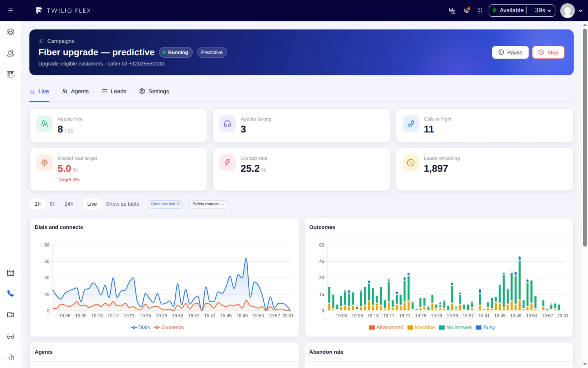This screenshot has height=368, width=588.
Task: Switch view to Show as table
Action: pyautogui.click(x=122, y=204)
